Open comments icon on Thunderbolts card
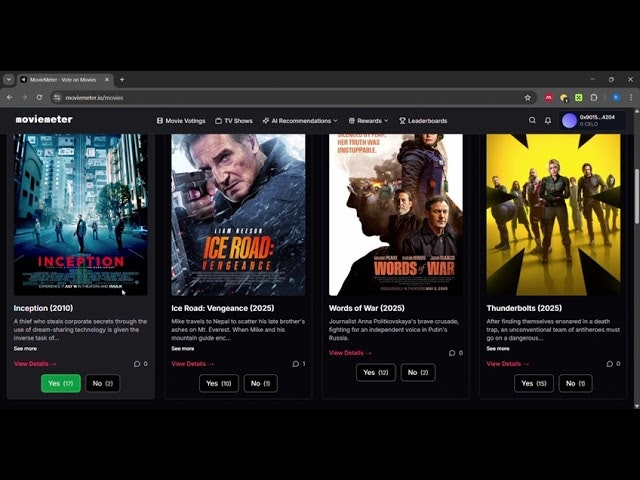The height and width of the screenshot is (480, 640). (x=609, y=364)
